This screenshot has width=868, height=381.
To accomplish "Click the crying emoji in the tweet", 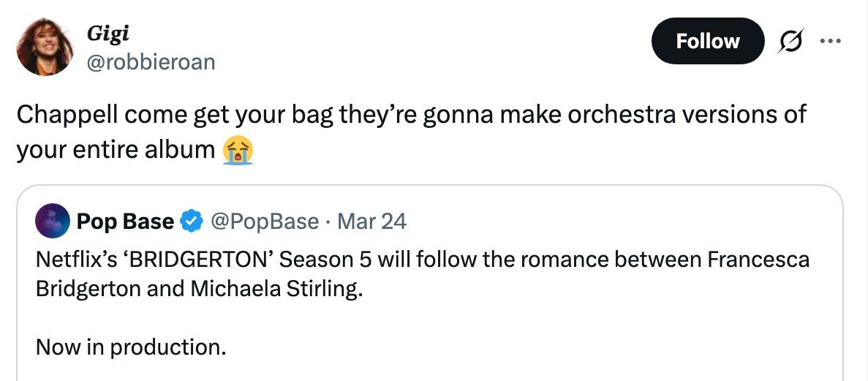I will [x=239, y=150].
